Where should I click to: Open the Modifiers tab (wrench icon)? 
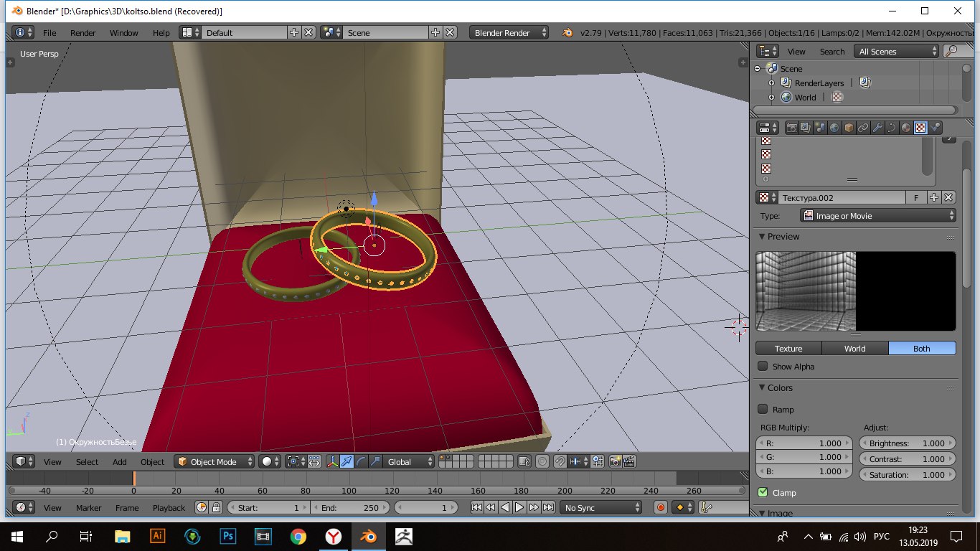coord(877,128)
